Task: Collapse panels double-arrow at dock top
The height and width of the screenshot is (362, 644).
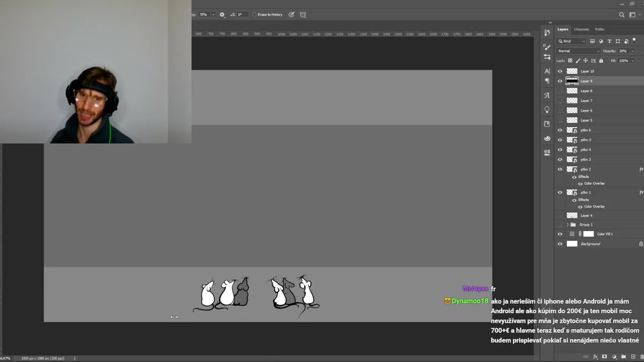Action: 550,23
